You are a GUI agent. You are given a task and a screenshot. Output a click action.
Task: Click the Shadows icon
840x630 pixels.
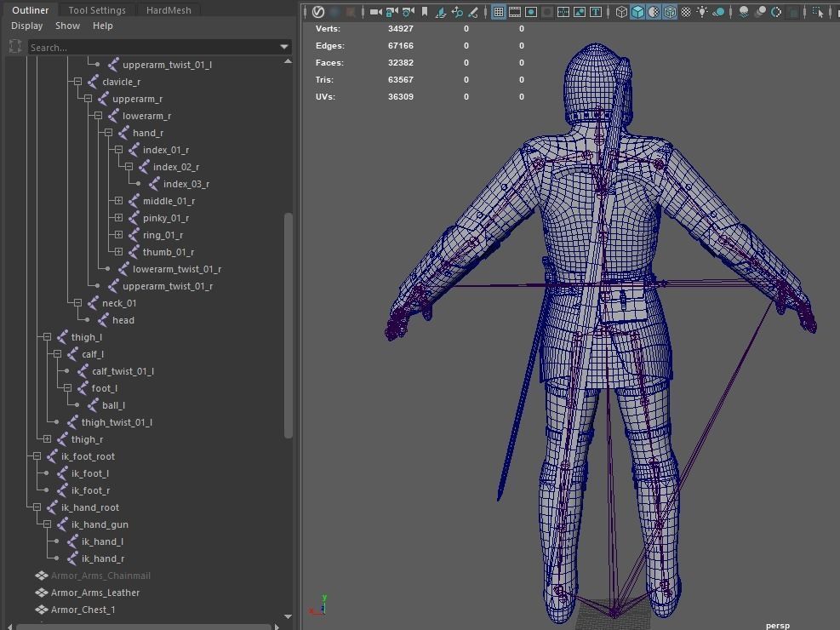click(718, 12)
